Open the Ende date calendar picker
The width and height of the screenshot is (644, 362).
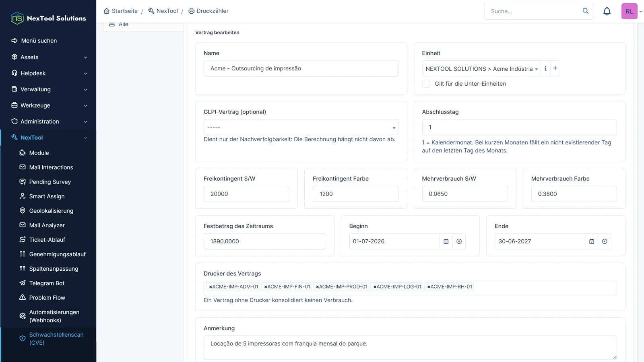[x=592, y=241]
